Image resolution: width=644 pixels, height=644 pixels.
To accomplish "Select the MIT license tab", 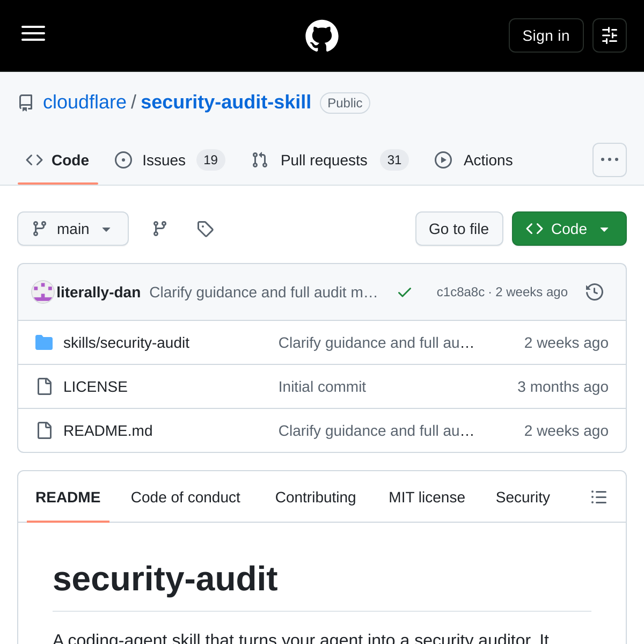I will tap(427, 497).
